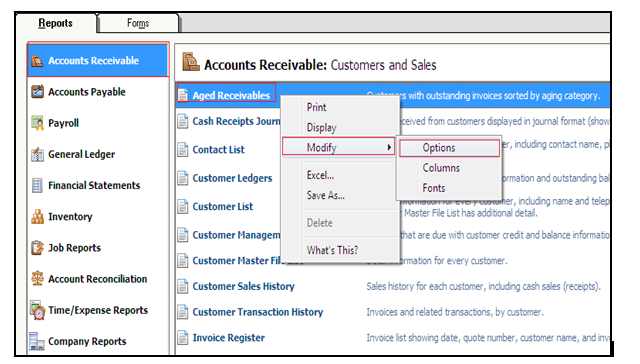Image resolution: width=640 pixels, height=364 pixels.
Task: Open the Modify submenu entry
Action: (x=338, y=147)
